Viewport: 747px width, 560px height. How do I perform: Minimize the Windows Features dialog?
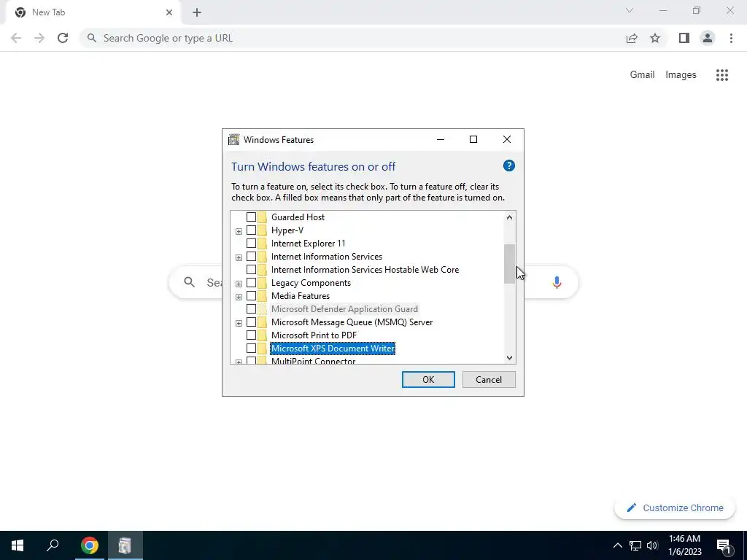[x=440, y=139]
